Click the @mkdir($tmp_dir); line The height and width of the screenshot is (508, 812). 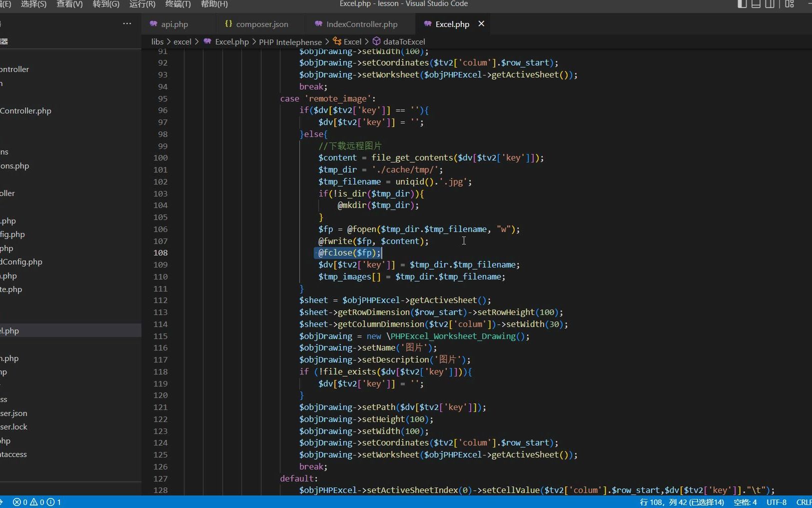pos(378,205)
